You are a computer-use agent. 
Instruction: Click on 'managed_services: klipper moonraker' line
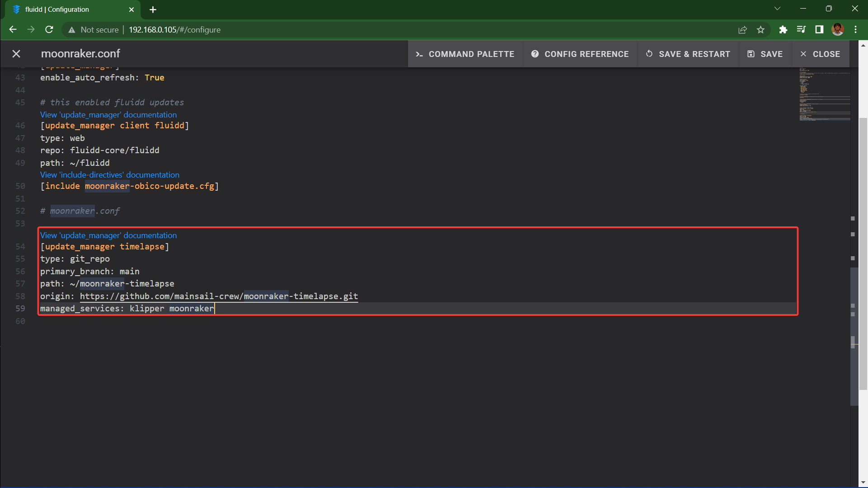(127, 309)
